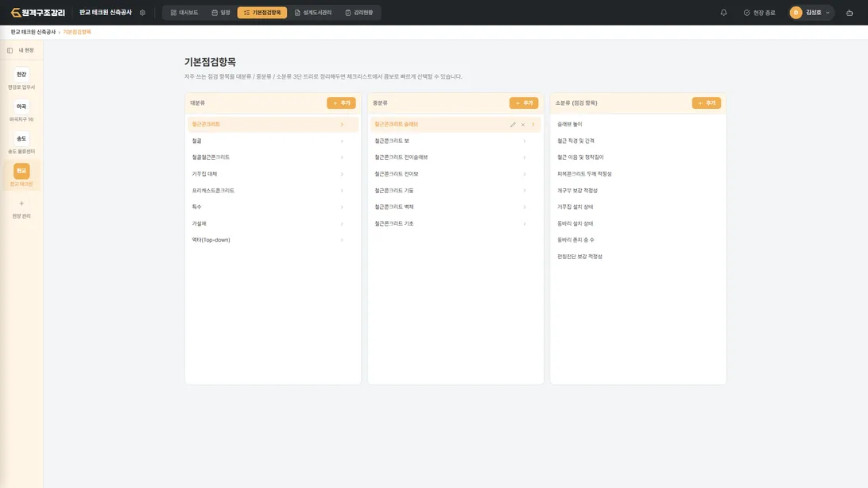Image resolution: width=868 pixels, height=488 pixels.
Task: Select the 마곡 site icon
Action: [21, 107]
